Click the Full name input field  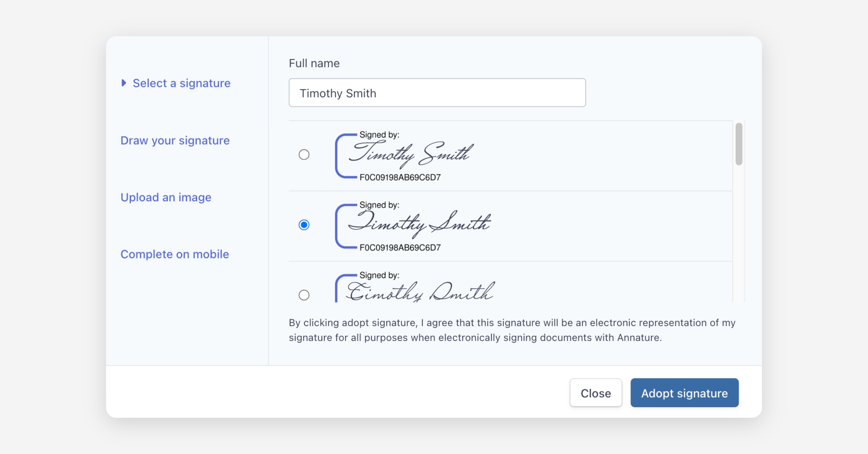(x=437, y=93)
